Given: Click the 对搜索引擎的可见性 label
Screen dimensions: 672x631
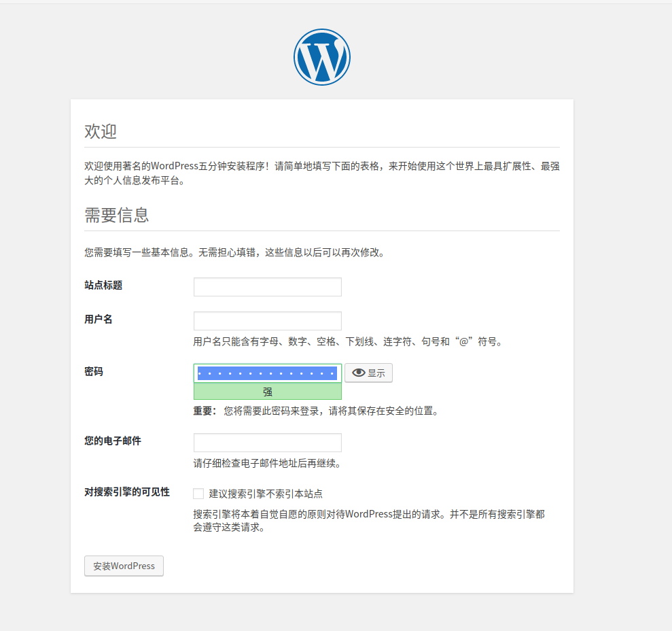Looking at the screenshot, I should (127, 492).
